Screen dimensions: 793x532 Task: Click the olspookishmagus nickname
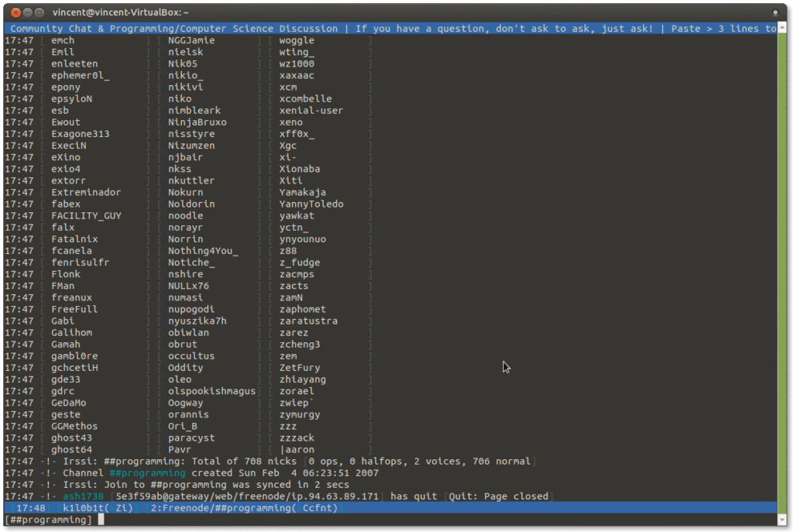(x=211, y=391)
